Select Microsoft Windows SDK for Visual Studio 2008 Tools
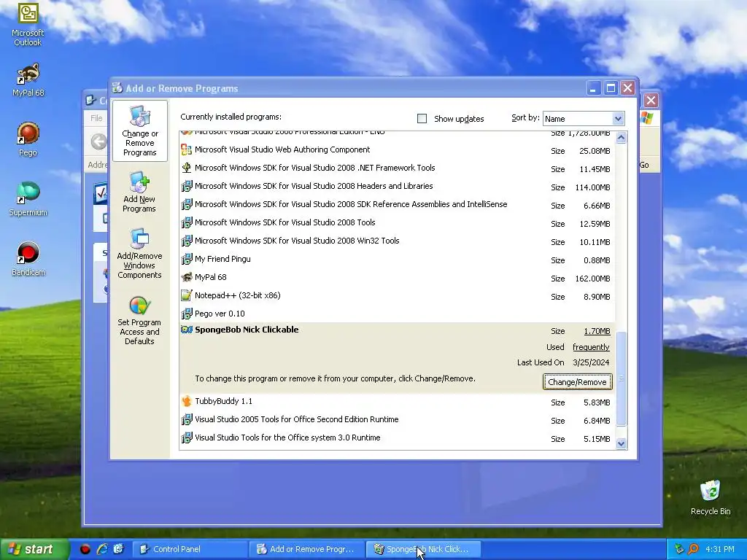This screenshot has width=747, height=560. tap(398, 223)
